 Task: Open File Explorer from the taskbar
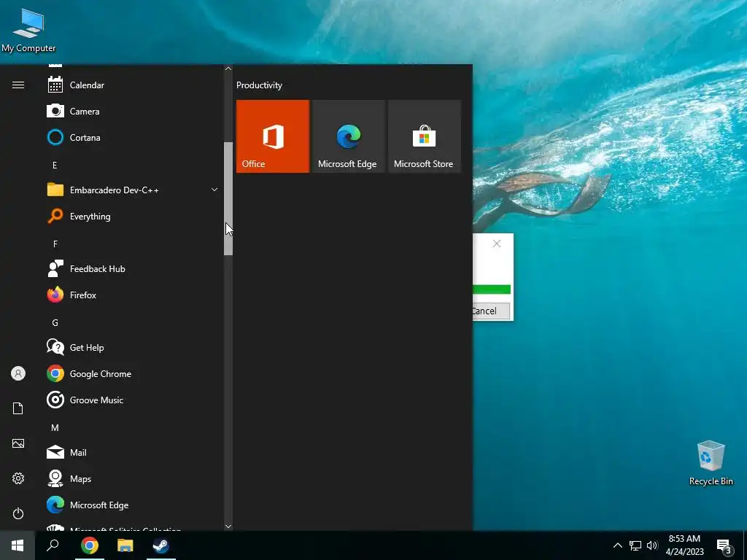(125, 545)
